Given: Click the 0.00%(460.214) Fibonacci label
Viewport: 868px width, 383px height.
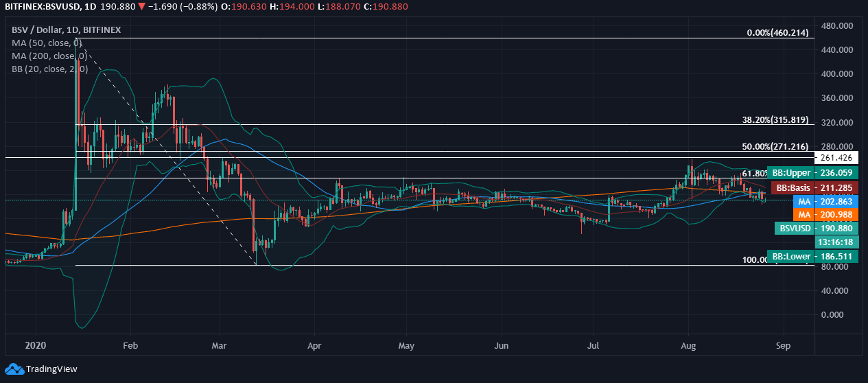Looking at the screenshot, I should coord(778,32).
